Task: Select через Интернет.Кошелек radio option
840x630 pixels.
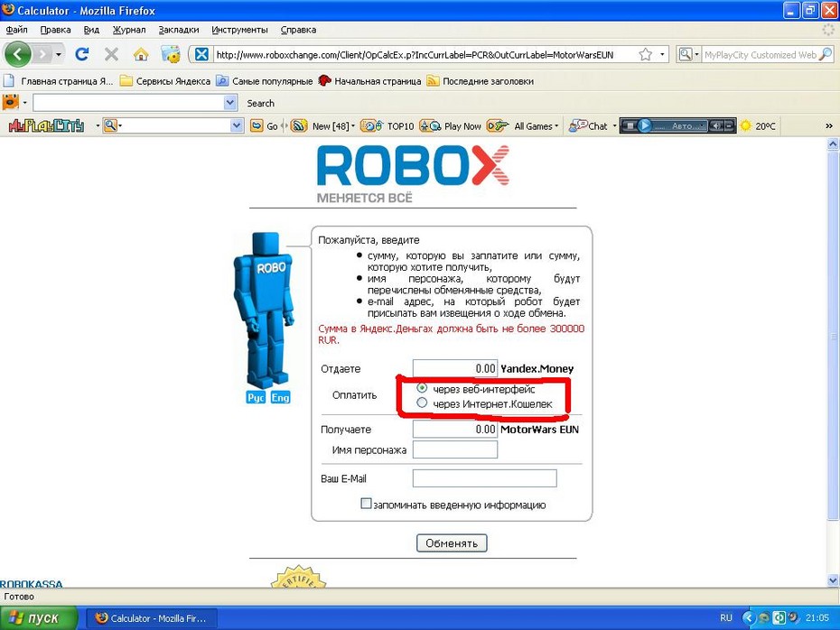Action: tap(422, 403)
